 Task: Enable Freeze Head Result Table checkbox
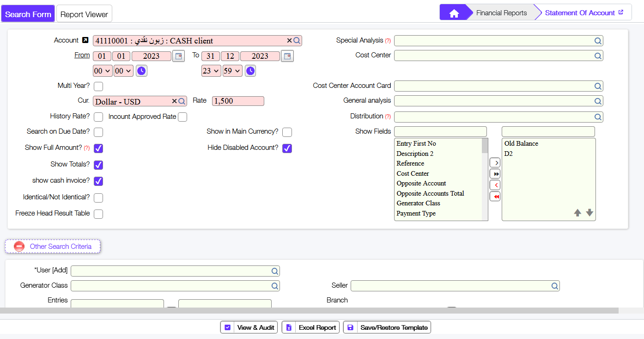(98, 214)
